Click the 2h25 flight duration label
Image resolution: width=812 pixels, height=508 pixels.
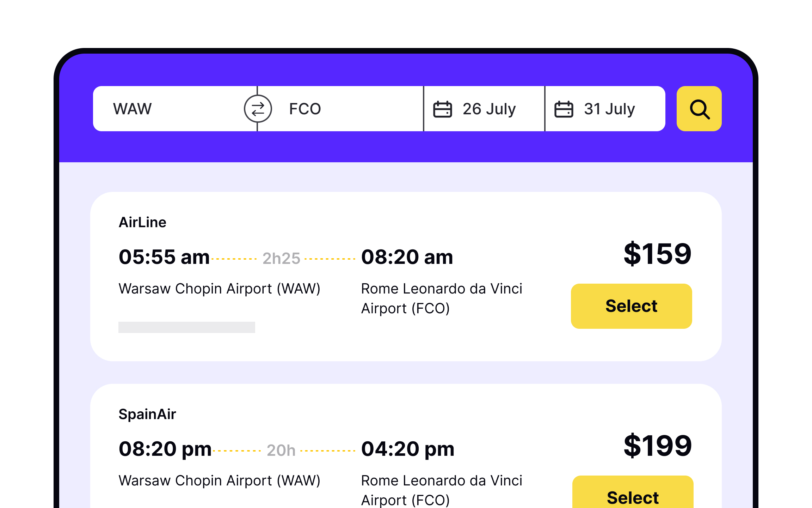281,258
